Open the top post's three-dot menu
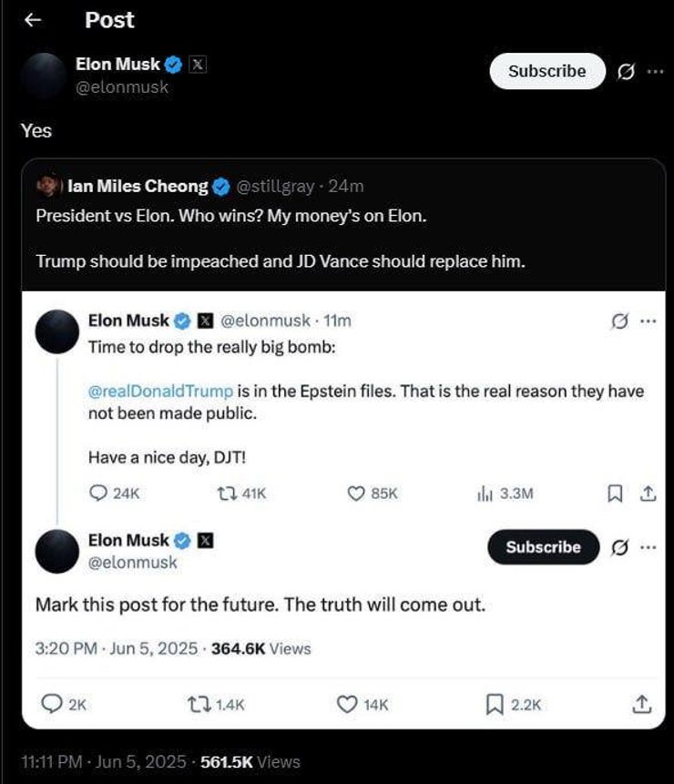The height and width of the screenshot is (784, 674). (x=654, y=72)
